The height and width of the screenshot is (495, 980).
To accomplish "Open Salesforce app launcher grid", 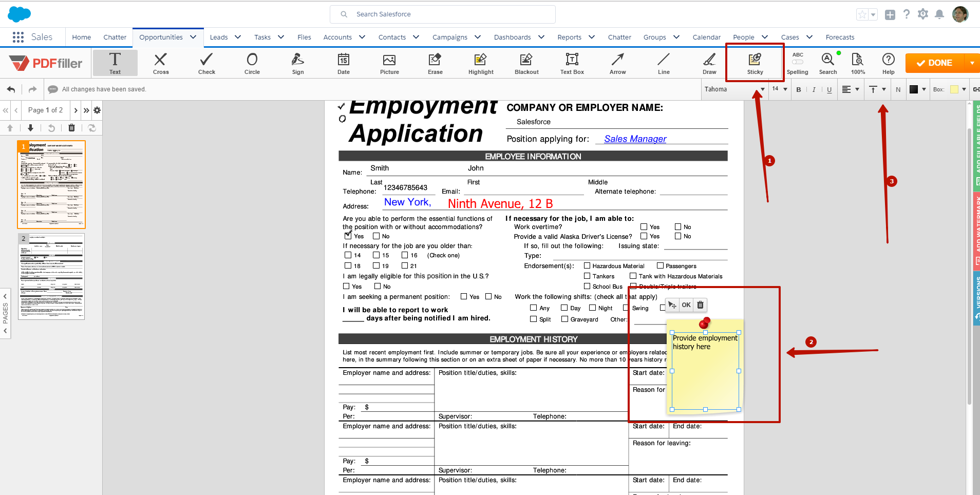I will coord(18,37).
